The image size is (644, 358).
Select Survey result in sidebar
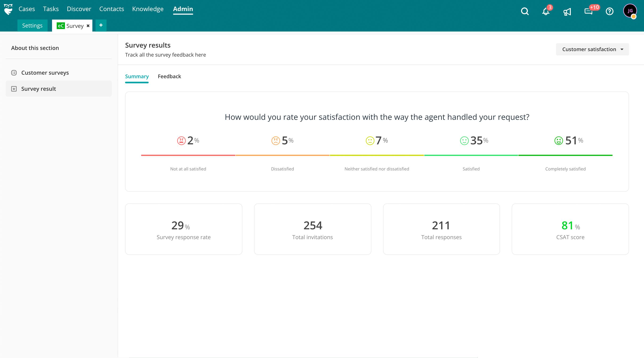click(39, 89)
